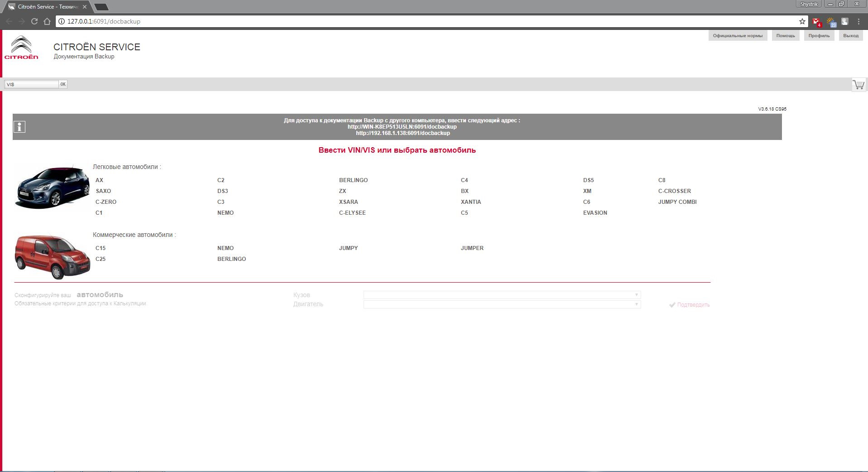Choose the C6 model
The width and height of the screenshot is (868, 472).
click(587, 202)
